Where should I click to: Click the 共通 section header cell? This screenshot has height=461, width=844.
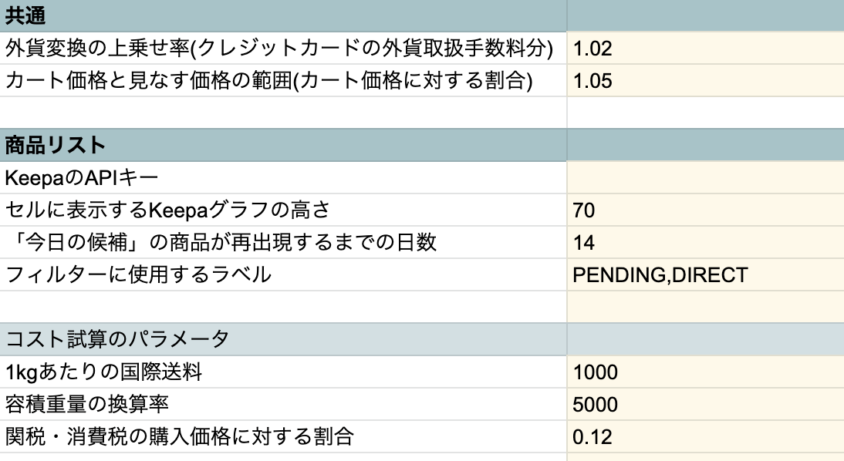(x=283, y=16)
